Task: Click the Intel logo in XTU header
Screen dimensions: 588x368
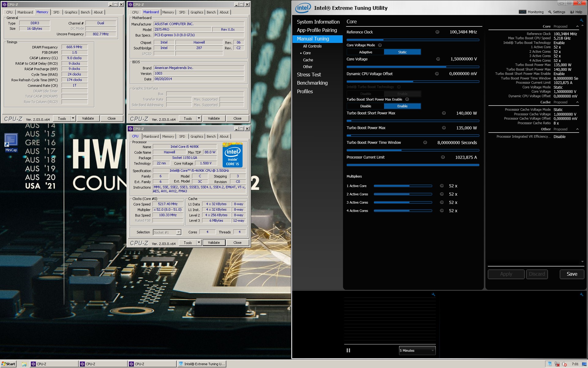Action: click(x=303, y=8)
